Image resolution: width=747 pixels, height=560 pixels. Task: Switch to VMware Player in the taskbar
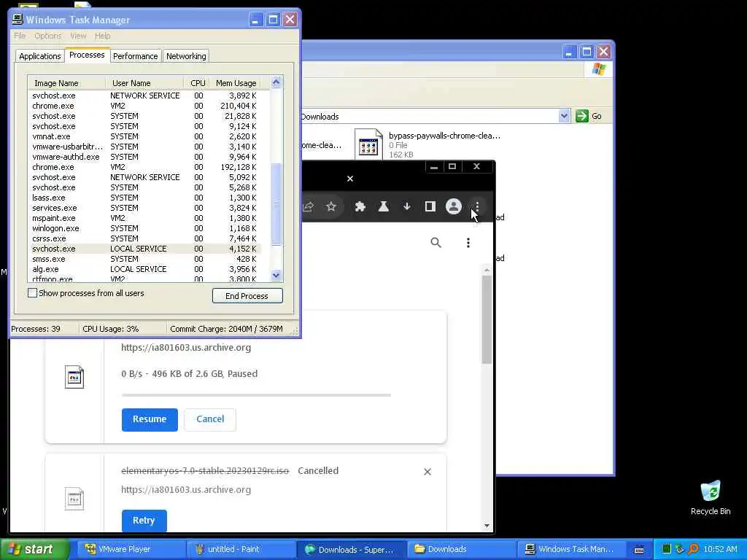pyautogui.click(x=131, y=549)
